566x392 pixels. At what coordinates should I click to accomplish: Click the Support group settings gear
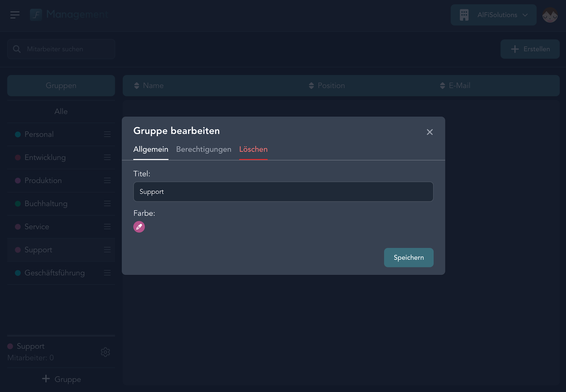pos(105,352)
